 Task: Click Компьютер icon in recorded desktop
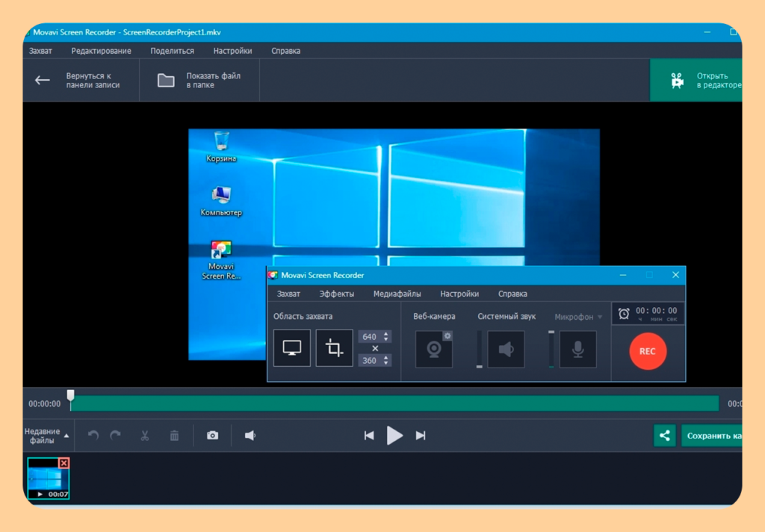click(x=221, y=200)
